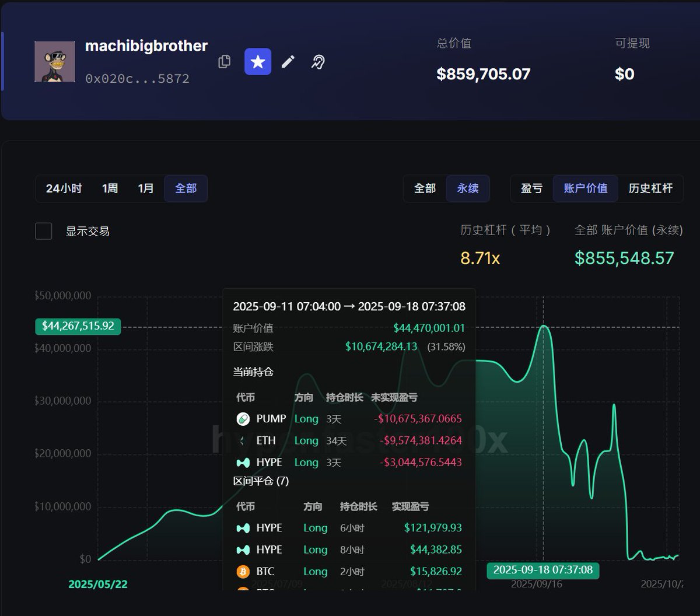The height and width of the screenshot is (616, 700).
Task: Click the HYPE icon with $44,382.85 profit
Action: point(243,549)
